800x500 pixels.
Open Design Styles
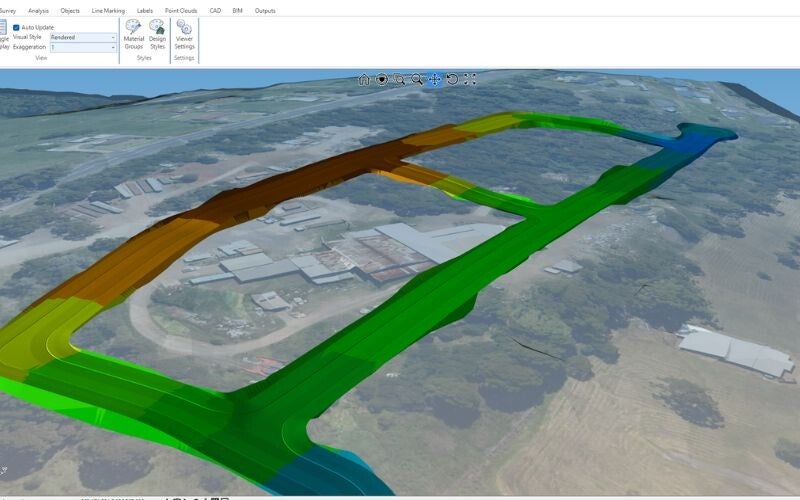click(x=158, y=34)
